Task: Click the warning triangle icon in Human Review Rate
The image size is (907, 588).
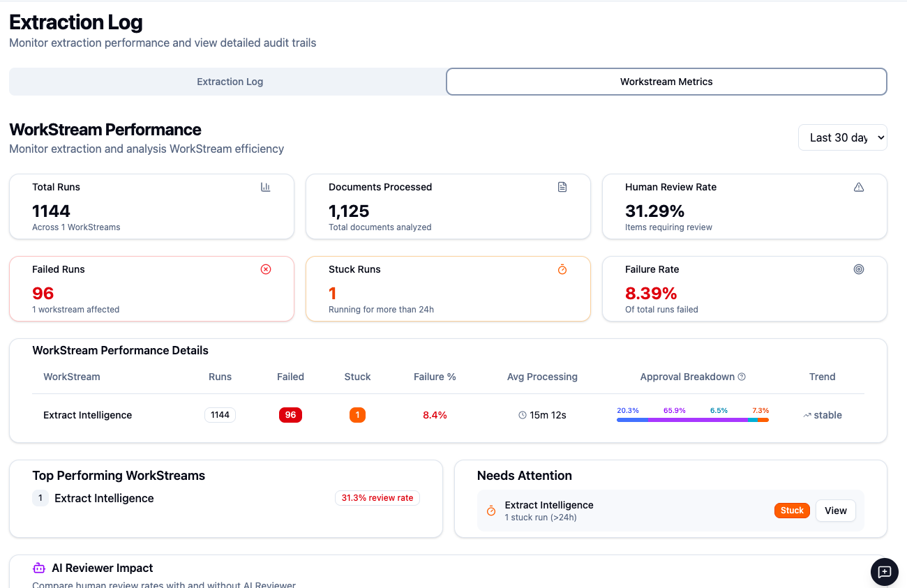Action: coord(859,187)
